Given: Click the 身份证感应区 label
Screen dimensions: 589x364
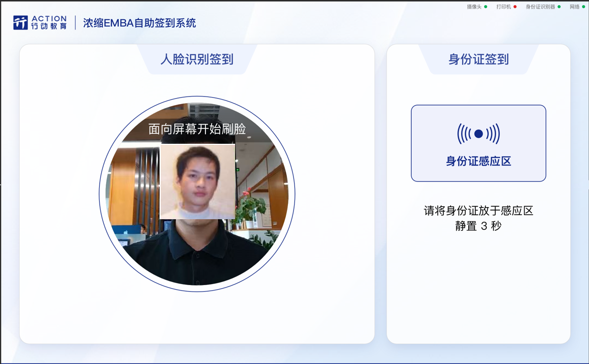Looking at the screenshot, I should pos(479,161).
